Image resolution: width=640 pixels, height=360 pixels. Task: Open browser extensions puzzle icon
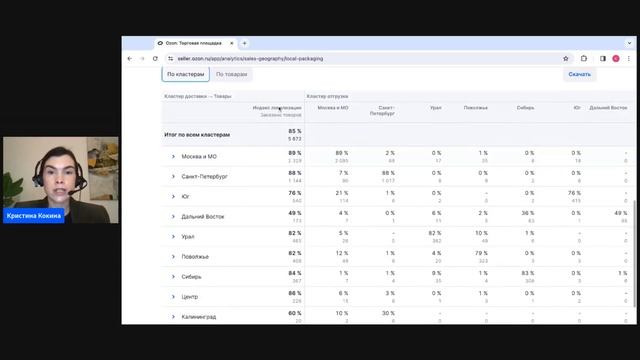click(584, 59)
